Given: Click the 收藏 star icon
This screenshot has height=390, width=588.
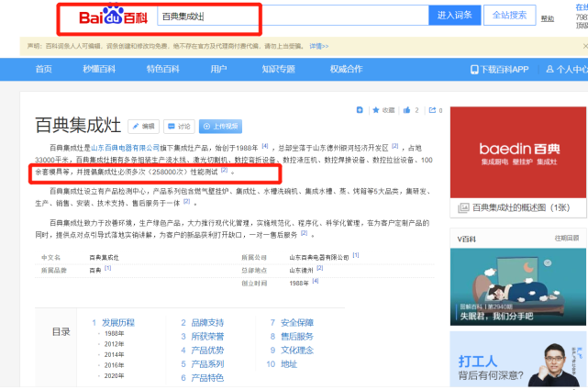Looking at the screenshot, I should (376, 110).
